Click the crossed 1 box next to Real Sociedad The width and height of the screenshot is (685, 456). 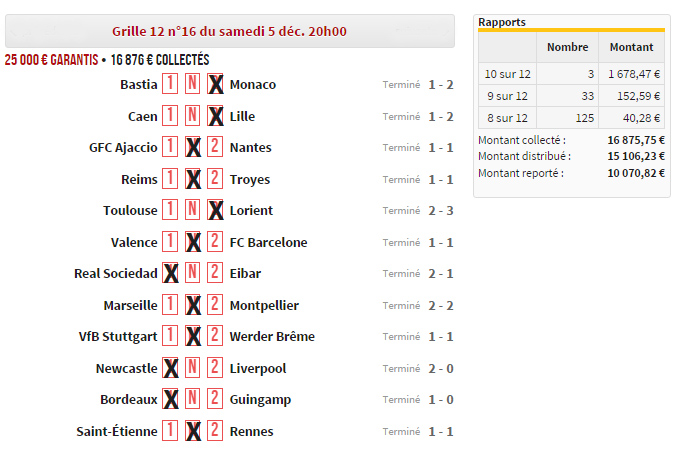point(171,273)
